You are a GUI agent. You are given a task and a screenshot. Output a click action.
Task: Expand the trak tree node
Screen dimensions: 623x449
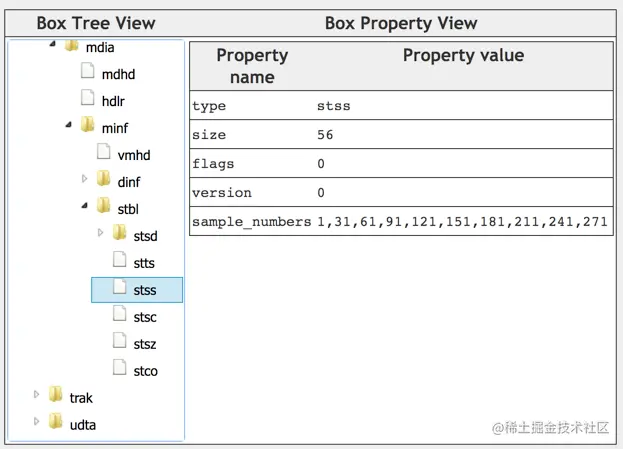37,394
